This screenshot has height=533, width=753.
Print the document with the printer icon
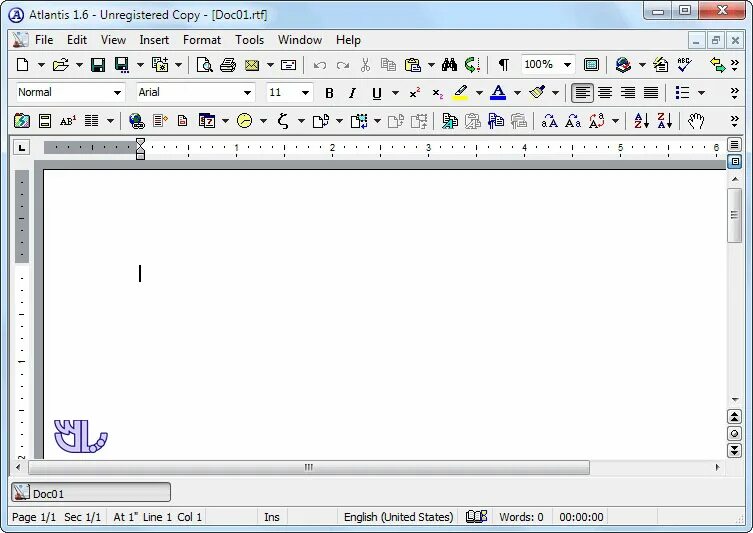pyautogui.click(x=228, y=64)
